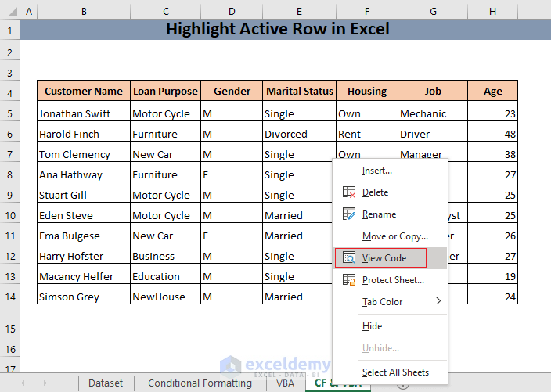The image size is (551, 392).
Task: Click the 'Loan Purpose' header cell
Action: point(165,91)
